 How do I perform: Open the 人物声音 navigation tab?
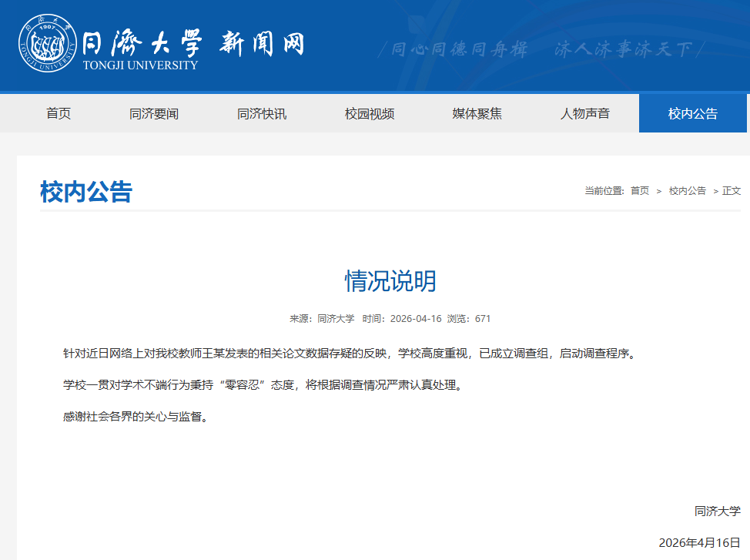584,113
